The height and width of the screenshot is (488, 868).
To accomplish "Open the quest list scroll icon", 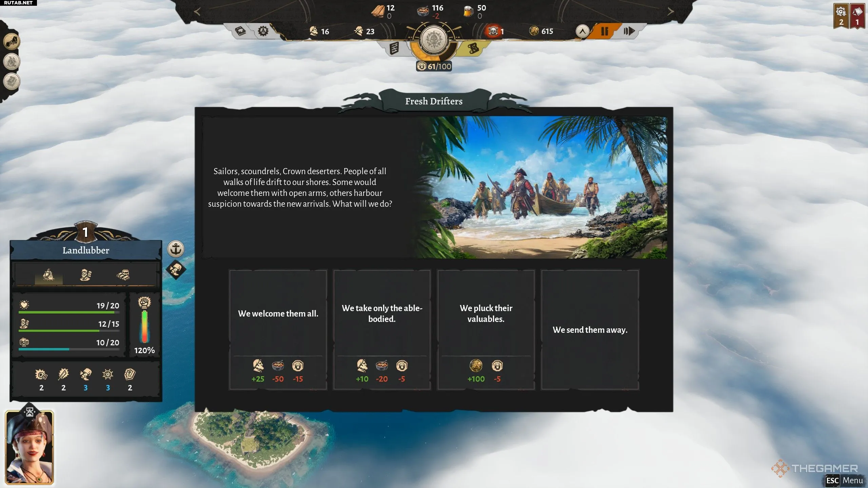I will 394,49.
